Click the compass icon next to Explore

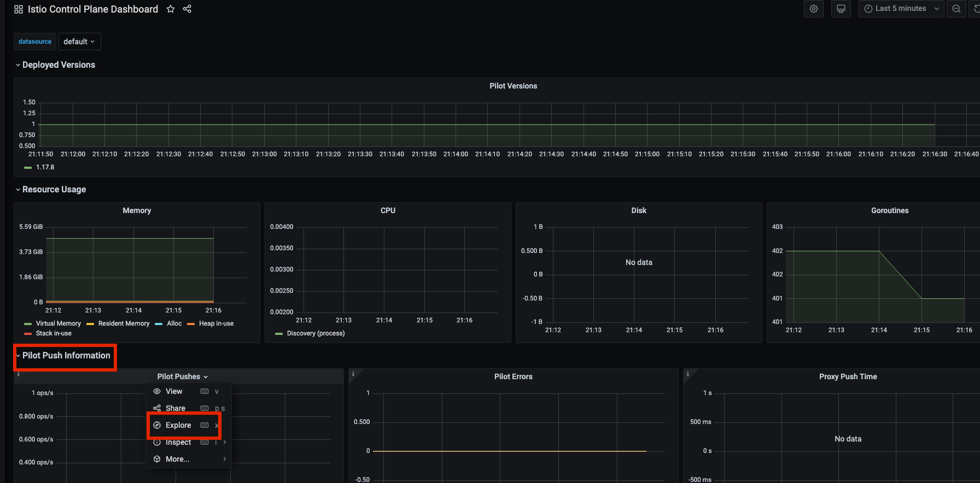coord(157,425)
